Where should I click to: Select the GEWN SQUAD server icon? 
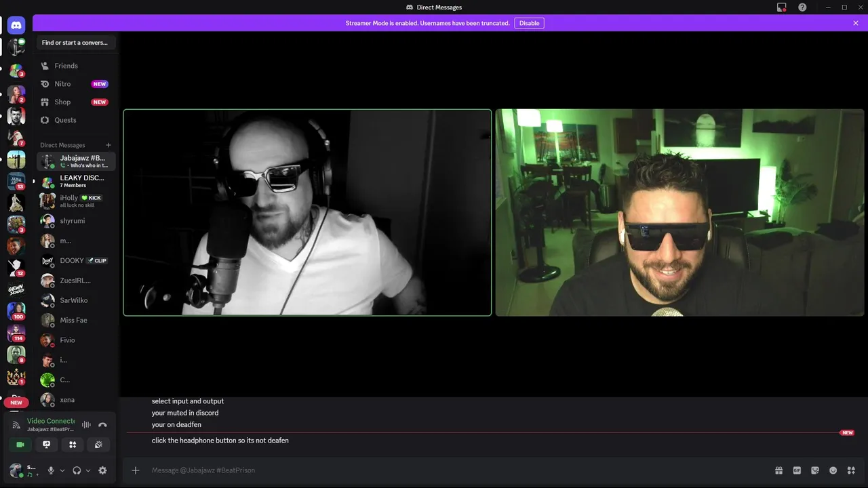(16, 289)
